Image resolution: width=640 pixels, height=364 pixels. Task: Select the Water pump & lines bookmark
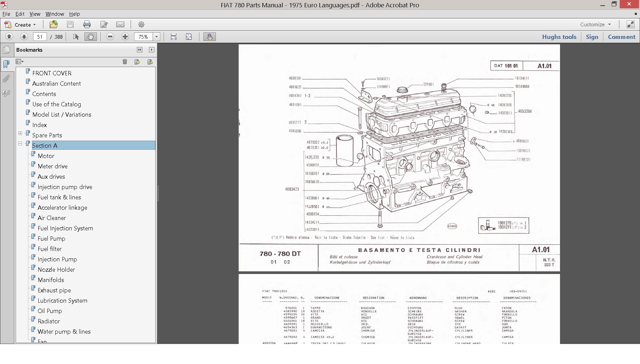coord(64,332)
